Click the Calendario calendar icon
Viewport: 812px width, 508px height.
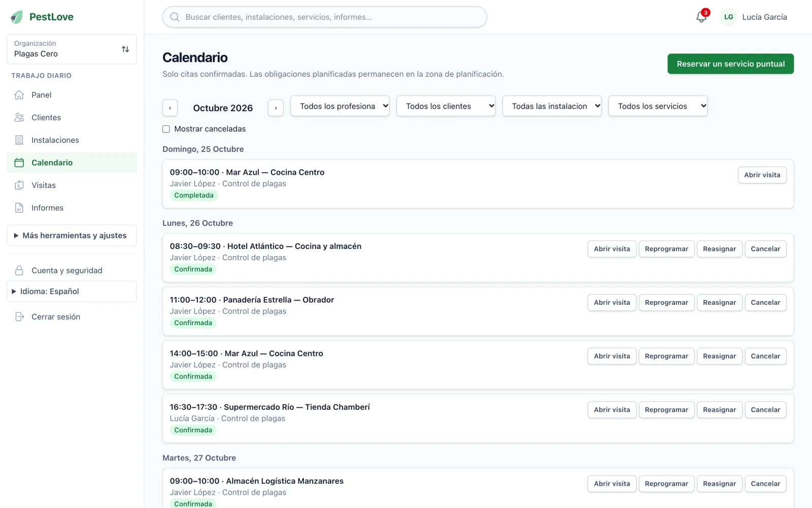pyautogui.click(x=19, y=163)
